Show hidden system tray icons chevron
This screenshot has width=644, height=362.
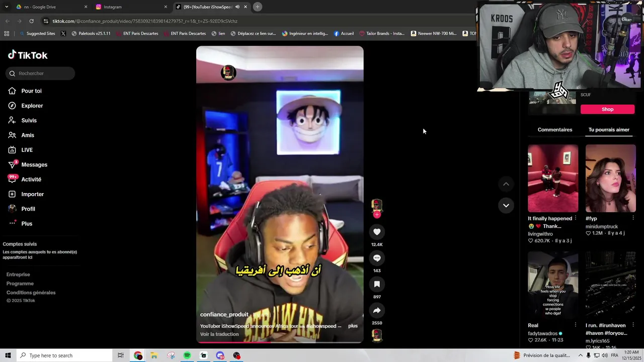(x=580, y=355)
